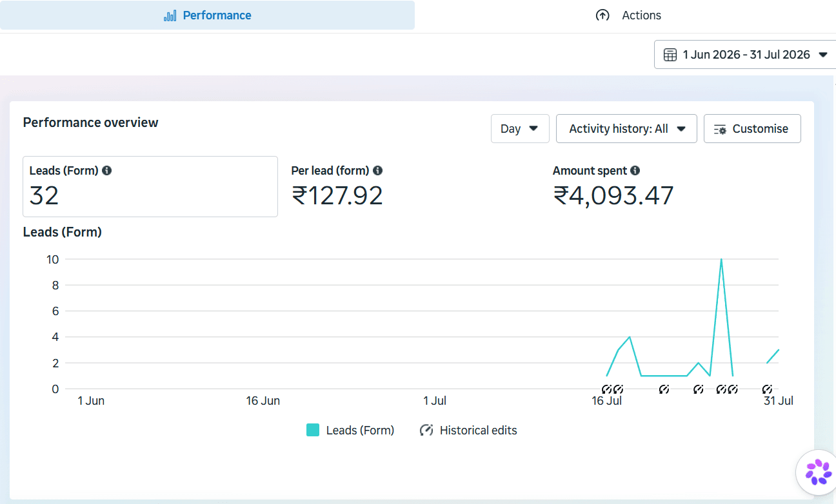Viewport: 836px width, 504px height.
Task: Open the Activity history: All dropdown
Action: coord(626,128)
